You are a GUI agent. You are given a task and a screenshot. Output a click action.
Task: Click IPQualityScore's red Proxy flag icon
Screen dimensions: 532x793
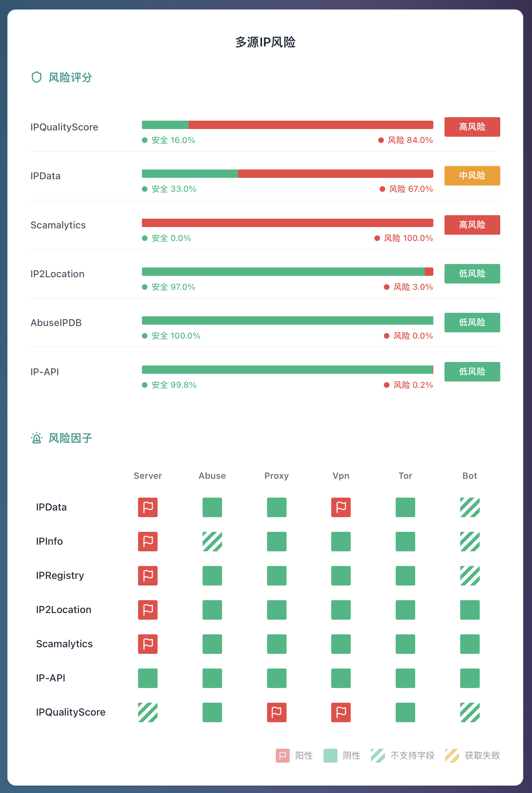pyautogui.click(x=277, y=712)
